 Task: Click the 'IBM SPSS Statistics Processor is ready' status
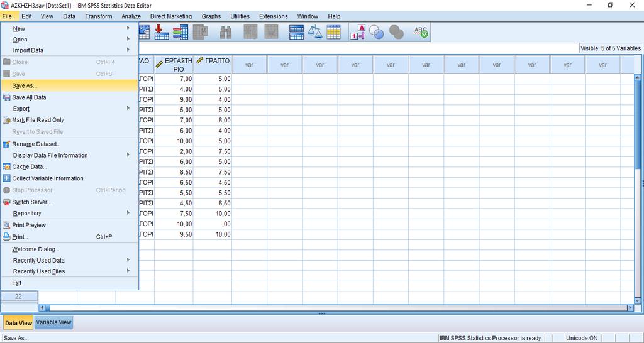(x=490, y=339)
